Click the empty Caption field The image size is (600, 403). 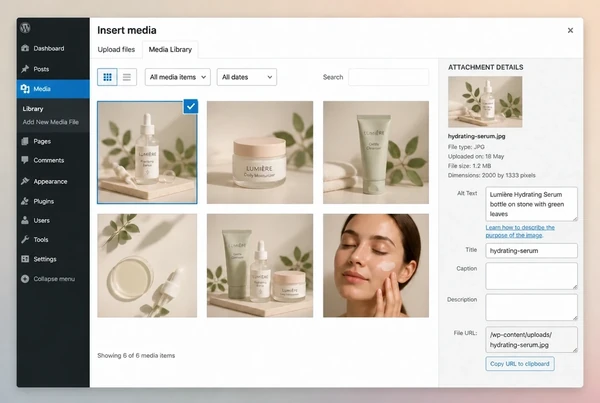coord(531,276)
